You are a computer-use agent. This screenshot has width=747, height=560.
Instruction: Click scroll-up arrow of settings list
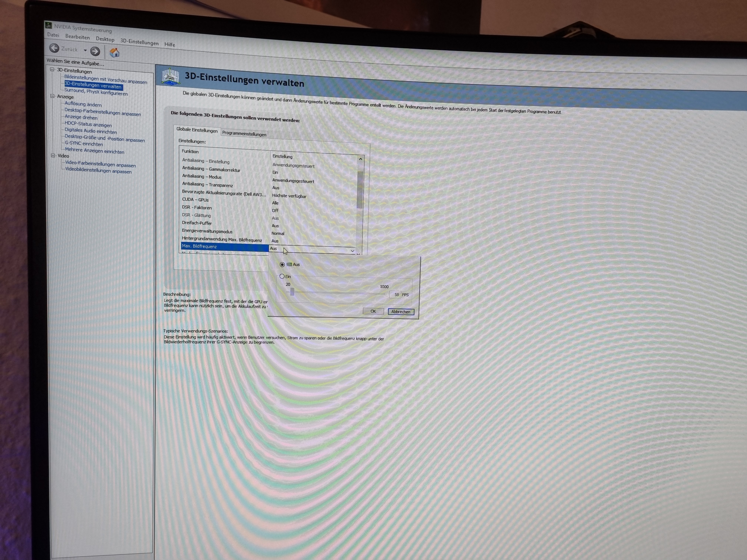[361, 159]
